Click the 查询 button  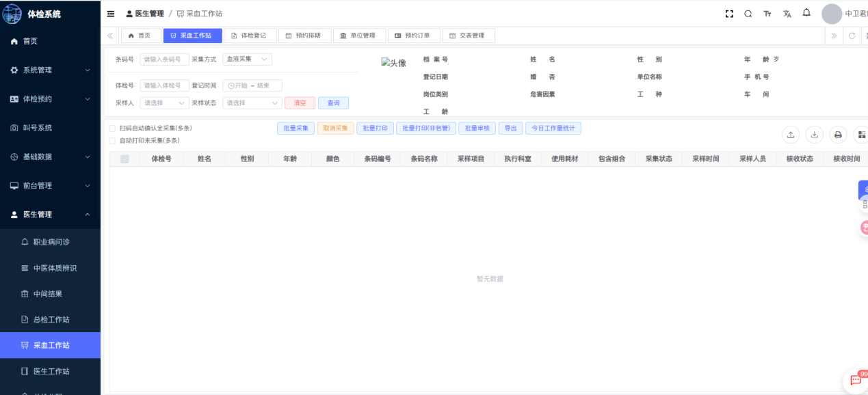(333, 103)
